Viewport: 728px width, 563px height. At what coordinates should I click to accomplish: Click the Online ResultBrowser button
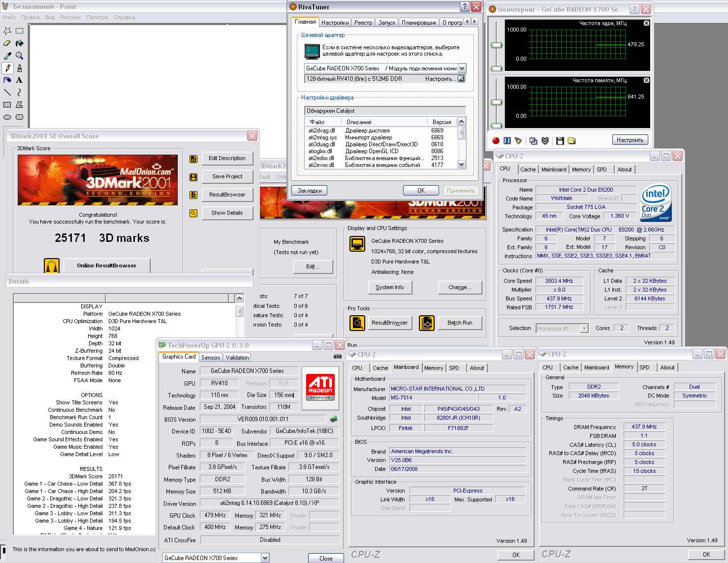click(x=107, y=265)
